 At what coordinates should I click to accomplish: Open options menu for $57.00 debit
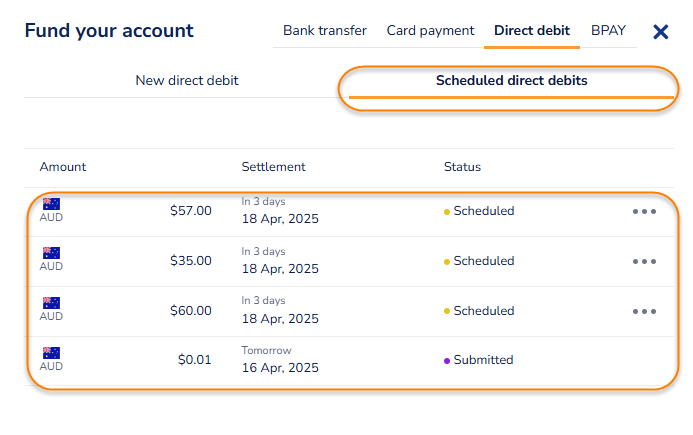tap(644, 212)
